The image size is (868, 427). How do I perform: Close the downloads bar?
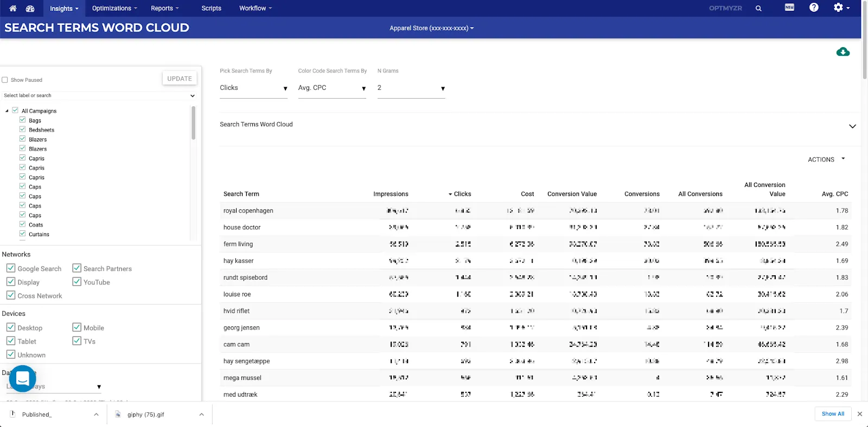pos(859,414)
